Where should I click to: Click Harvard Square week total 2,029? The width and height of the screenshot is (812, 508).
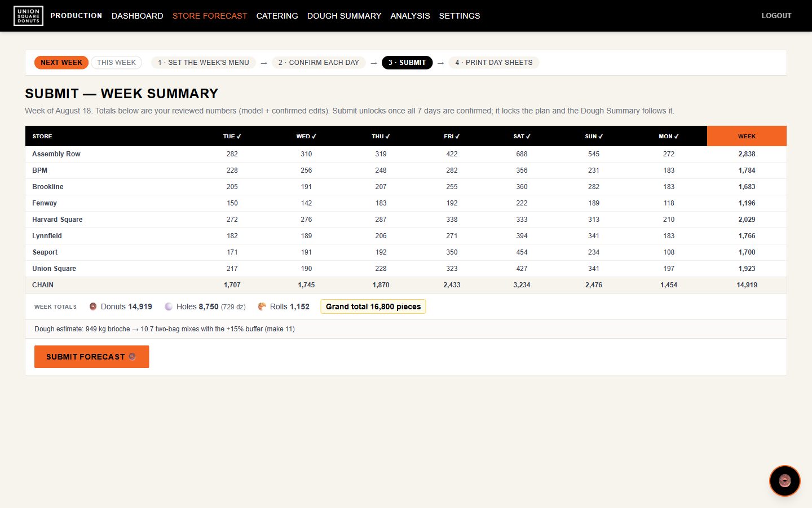747,220
